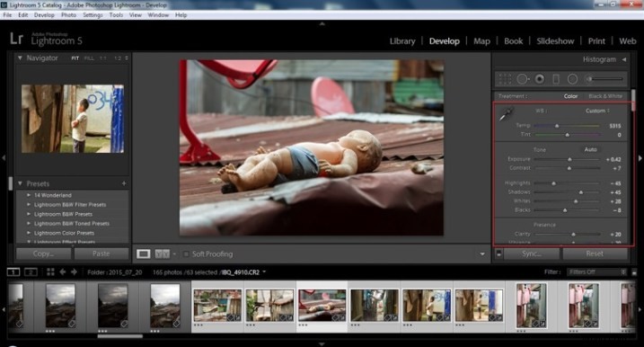Image resolution: width=644 pixels, height=347 pixels.
Task: Choose Black & White treatment
Action: 605,96
